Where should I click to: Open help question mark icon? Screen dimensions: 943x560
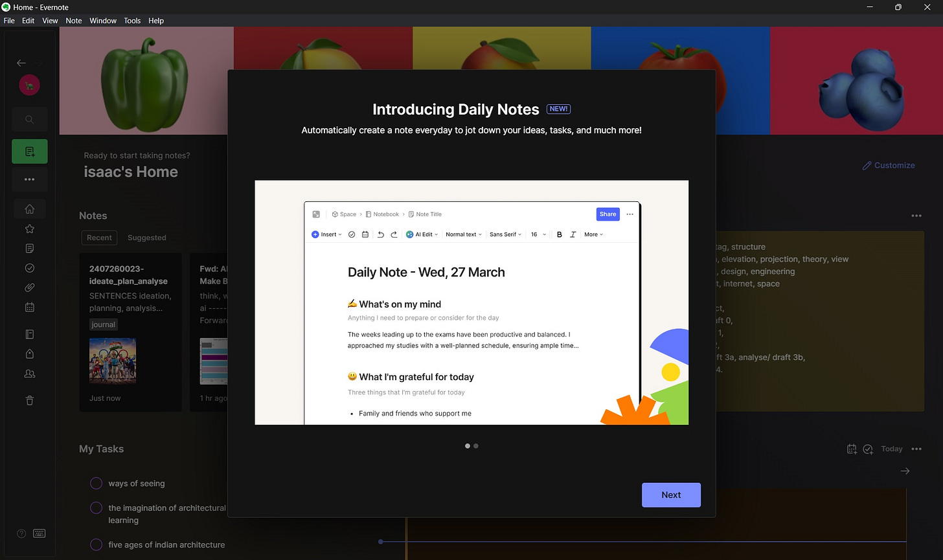point(21,533)
